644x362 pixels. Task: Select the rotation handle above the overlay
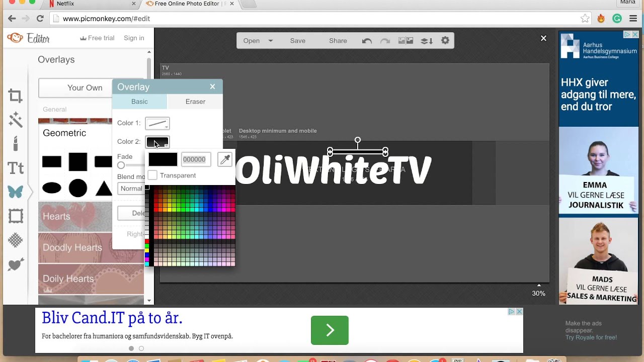point(358,140)
